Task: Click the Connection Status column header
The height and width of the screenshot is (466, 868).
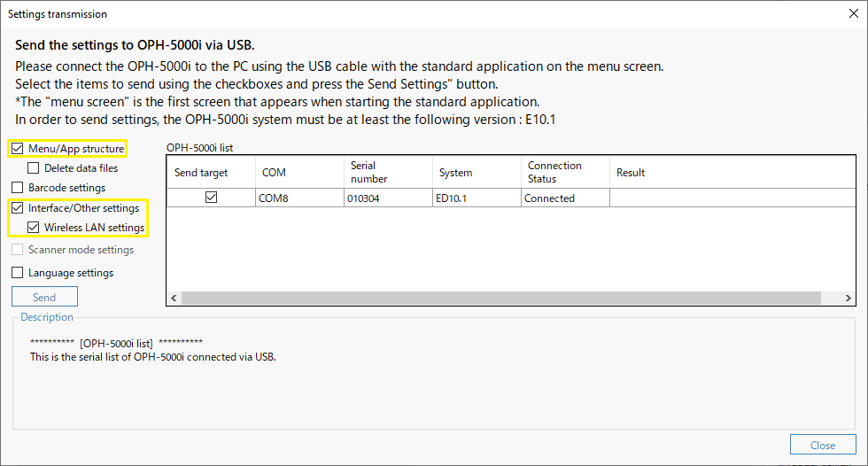Action: coord(565,172)
